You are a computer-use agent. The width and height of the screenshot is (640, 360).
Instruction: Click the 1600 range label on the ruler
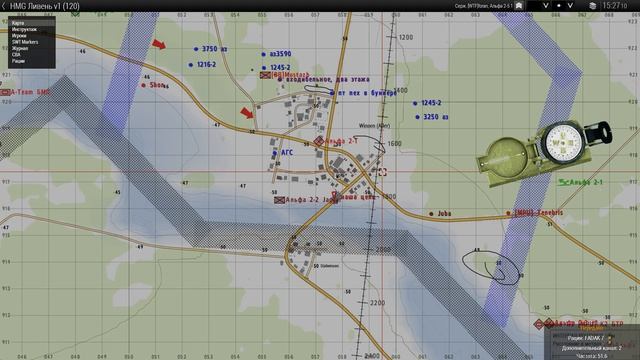[394, 144]
